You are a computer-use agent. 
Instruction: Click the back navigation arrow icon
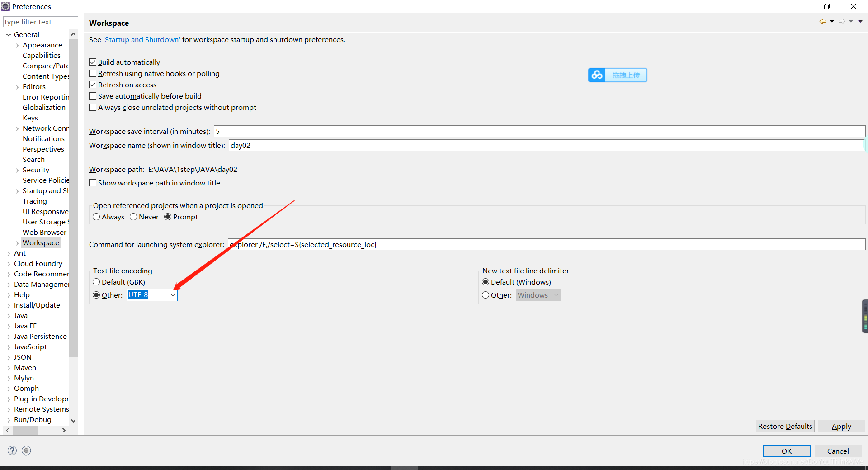(822, 21)
